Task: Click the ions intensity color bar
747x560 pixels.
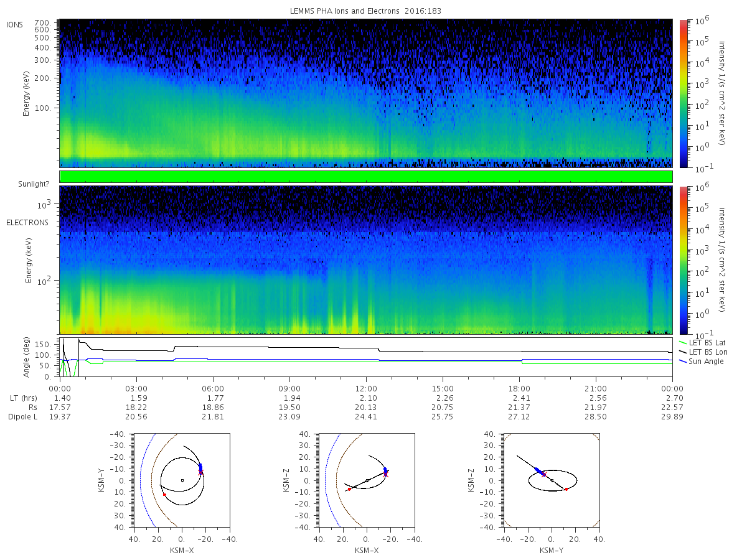Action: point(683,93)
